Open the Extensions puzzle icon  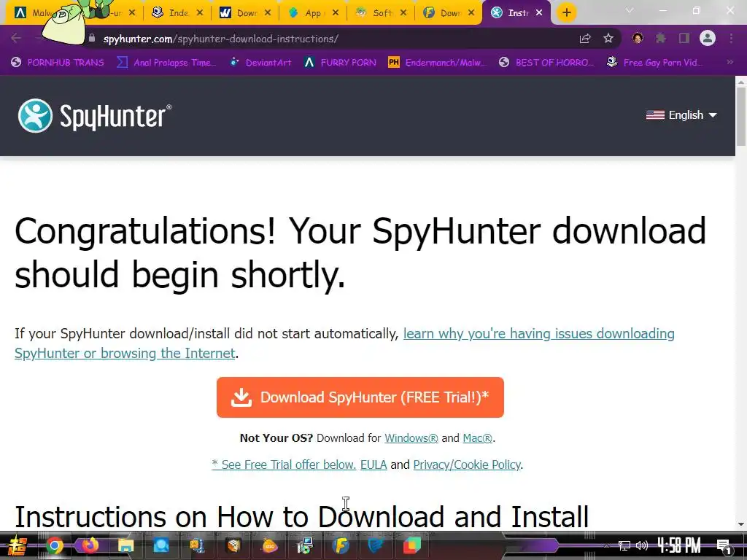coord(661,38)
